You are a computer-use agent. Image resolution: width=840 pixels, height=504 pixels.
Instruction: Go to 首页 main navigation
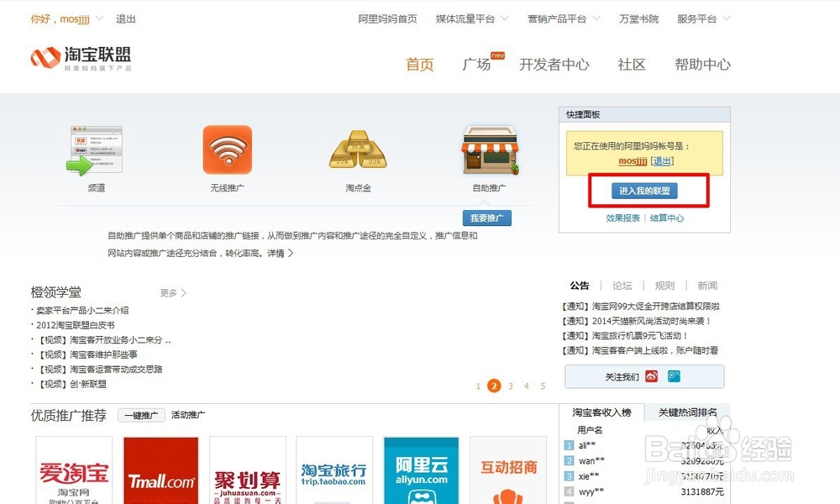click(419, 65)
